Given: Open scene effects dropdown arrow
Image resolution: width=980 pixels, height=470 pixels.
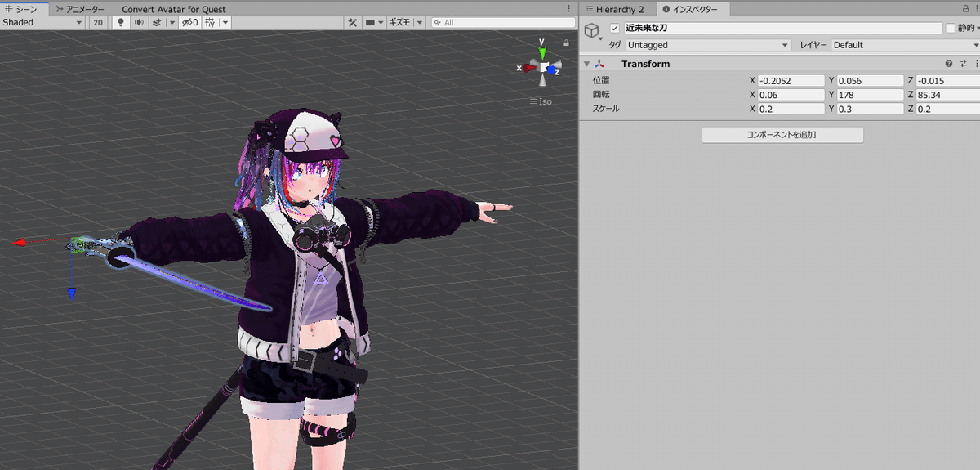Looking at the screenshot, I should pos(172,23).
